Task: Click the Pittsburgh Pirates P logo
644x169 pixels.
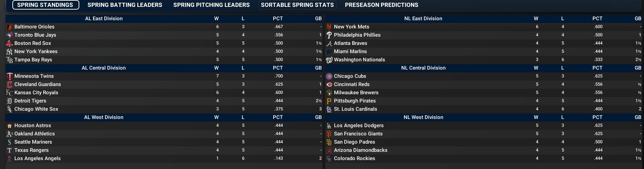Action: point(329,101)
